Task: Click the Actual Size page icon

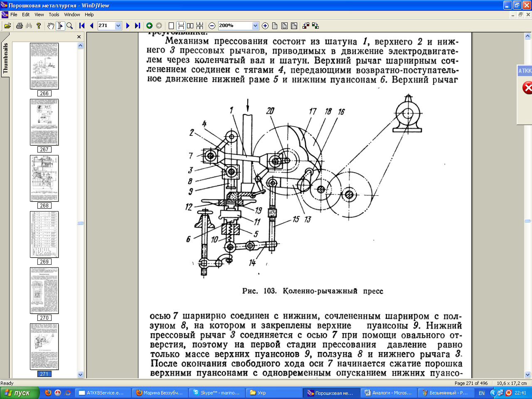Action: coord(275,26)
